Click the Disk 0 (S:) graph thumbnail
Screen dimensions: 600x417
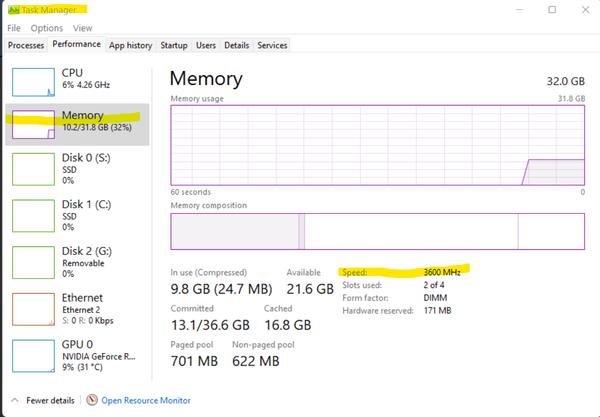tap(33, 168)
